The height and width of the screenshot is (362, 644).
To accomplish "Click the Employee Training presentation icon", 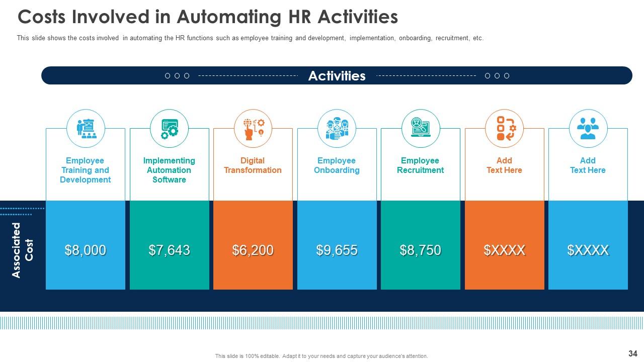I will pyautogui.click(x=86, y=128).
